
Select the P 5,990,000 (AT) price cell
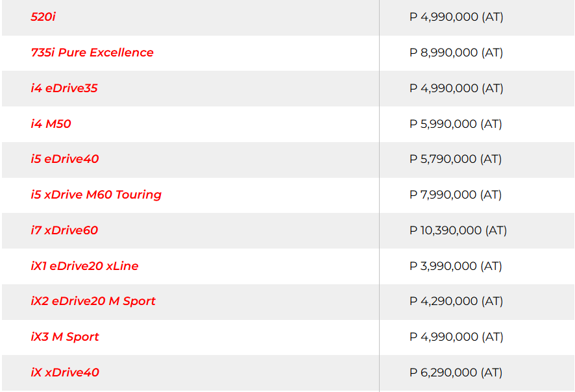click(456, 124)
